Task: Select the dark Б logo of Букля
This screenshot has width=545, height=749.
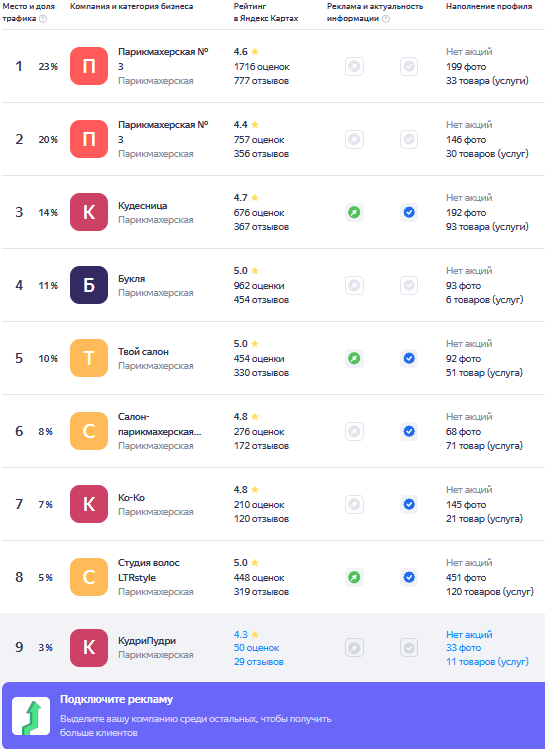Action: [x=89, y=285]
